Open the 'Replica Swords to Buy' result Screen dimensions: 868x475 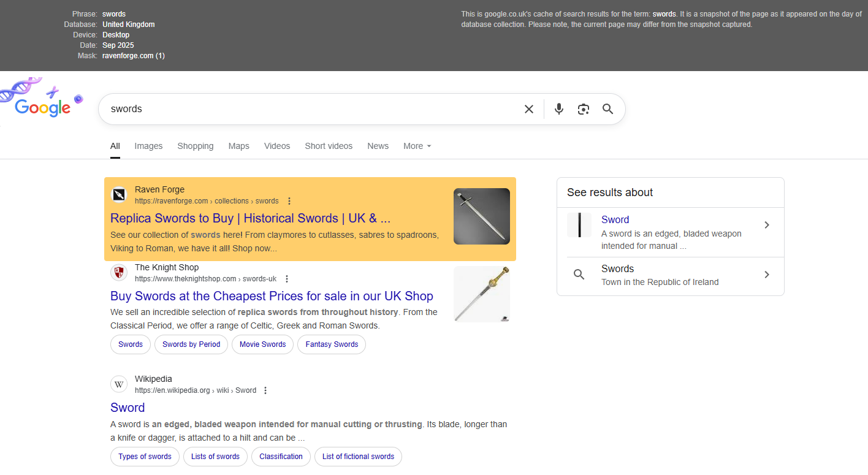click(x=250, y=218)
